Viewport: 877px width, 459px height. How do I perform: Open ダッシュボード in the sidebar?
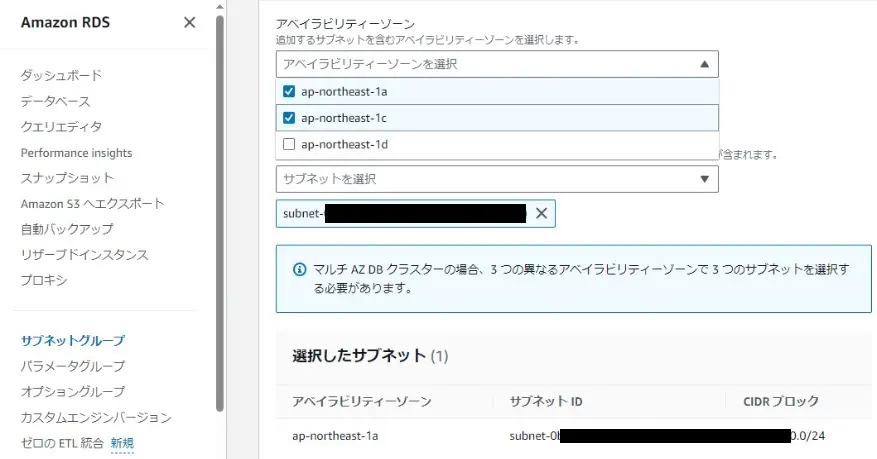pyautogui.click(x=61, y=76)
